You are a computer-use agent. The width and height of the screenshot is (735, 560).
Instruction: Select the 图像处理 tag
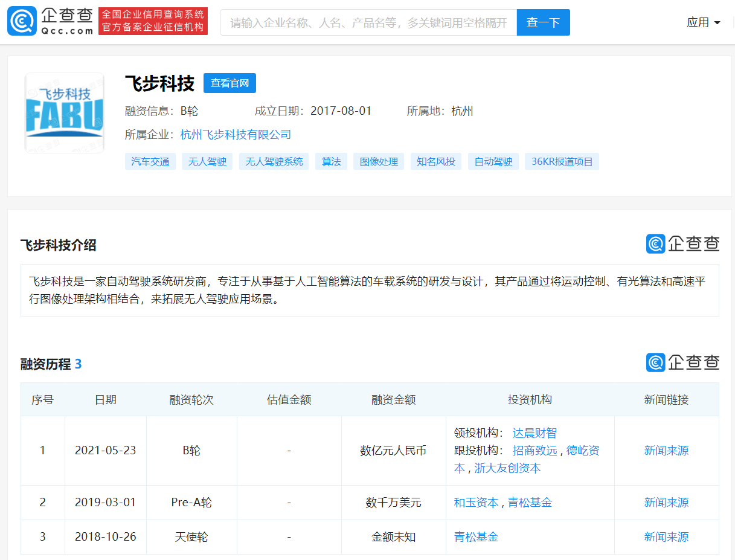tap(379, 161)
